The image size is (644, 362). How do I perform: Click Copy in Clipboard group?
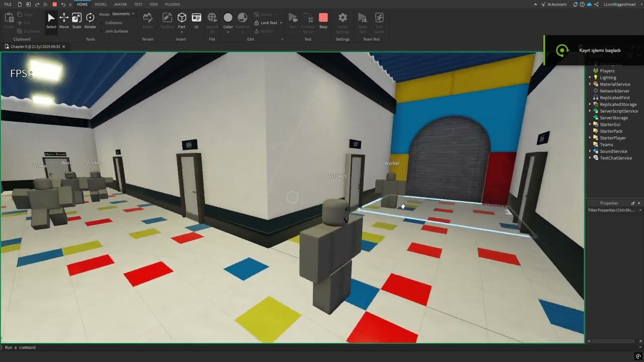(25, 15)
